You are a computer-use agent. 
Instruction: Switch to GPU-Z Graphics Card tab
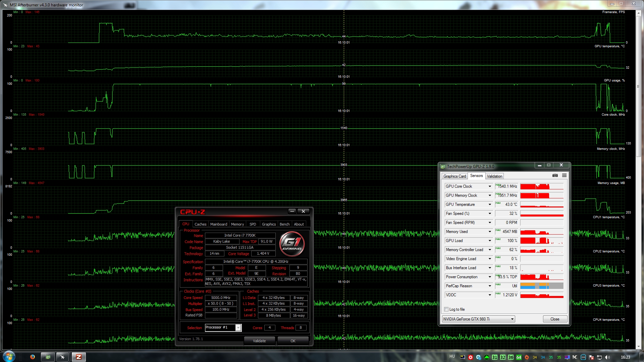454,176
